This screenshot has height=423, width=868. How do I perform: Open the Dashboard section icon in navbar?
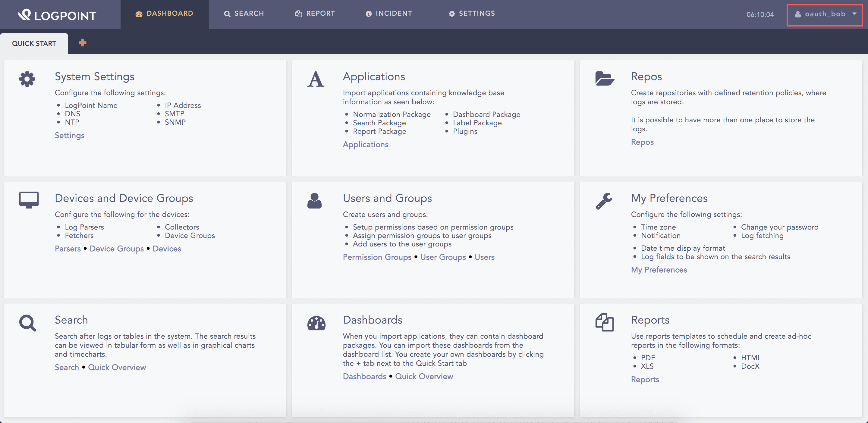click(x=139, y=14)
